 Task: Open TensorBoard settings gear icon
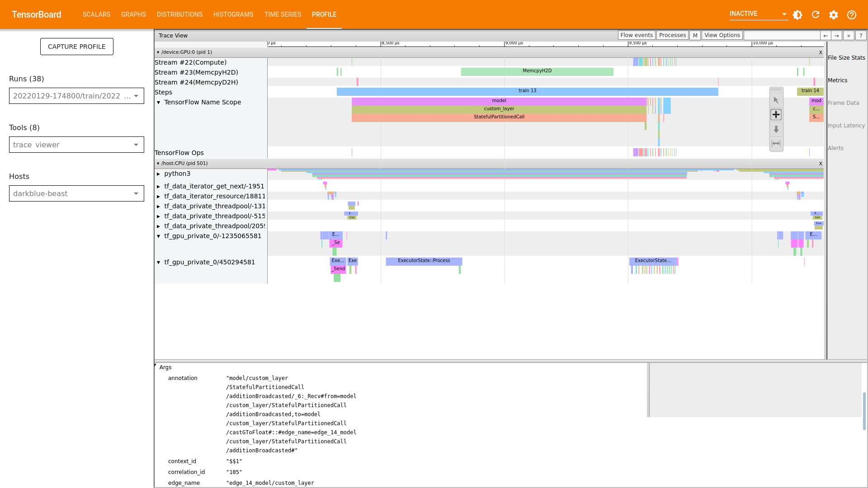coord(834,15)
